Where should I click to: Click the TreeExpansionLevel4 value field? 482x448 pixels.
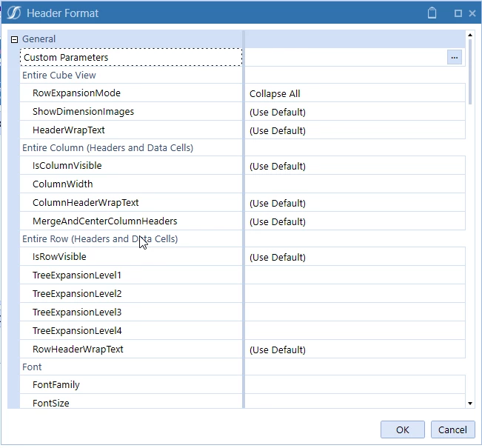coord(355,331)
